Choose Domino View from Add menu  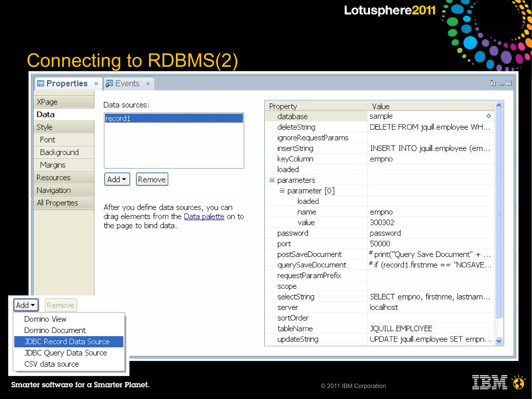(x=69, y=319)
